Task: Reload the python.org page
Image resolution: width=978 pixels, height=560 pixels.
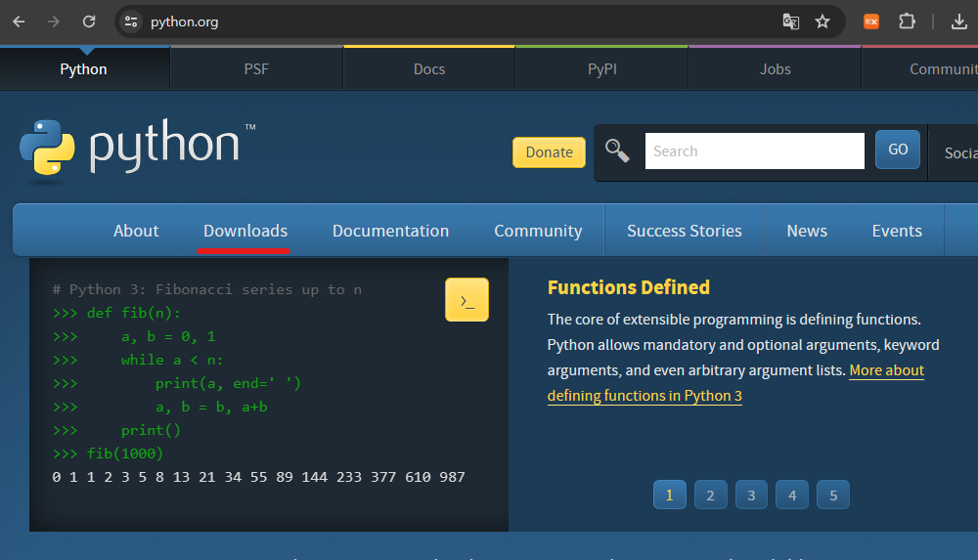Action: (89, 22)
